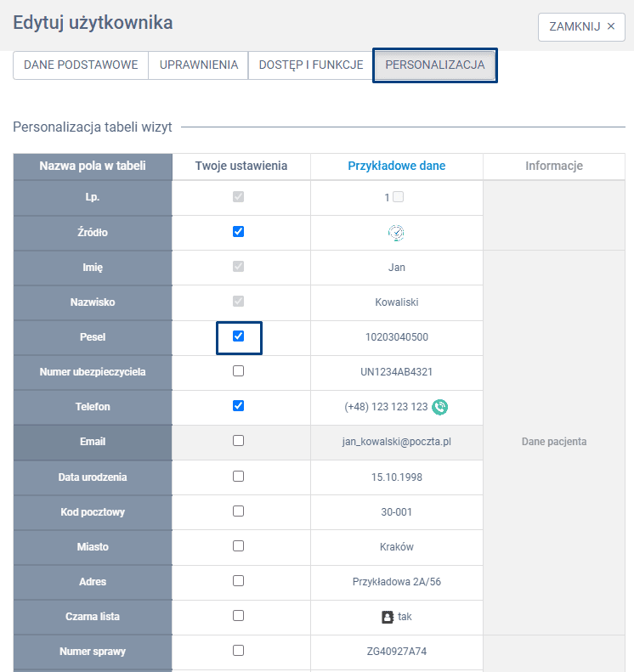
Task: Click the blacklist contact icon next to 'tak'
Action: [388, 617]
